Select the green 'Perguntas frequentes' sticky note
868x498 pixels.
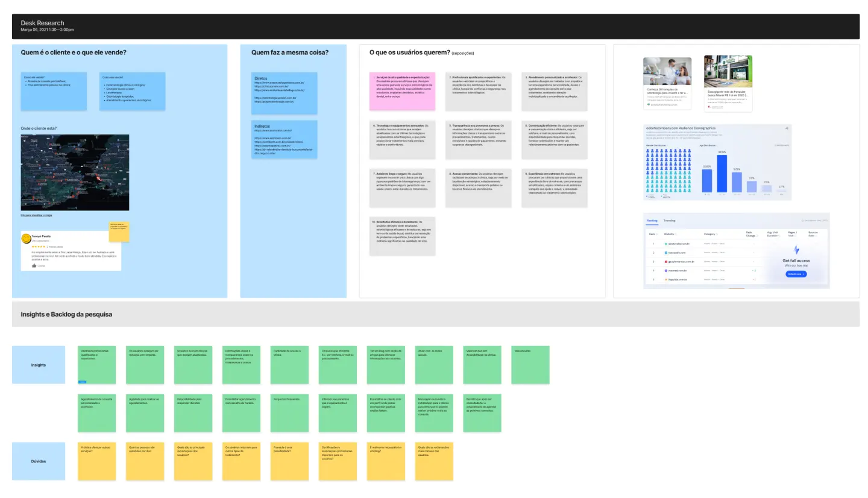click(x=289, y=413)
